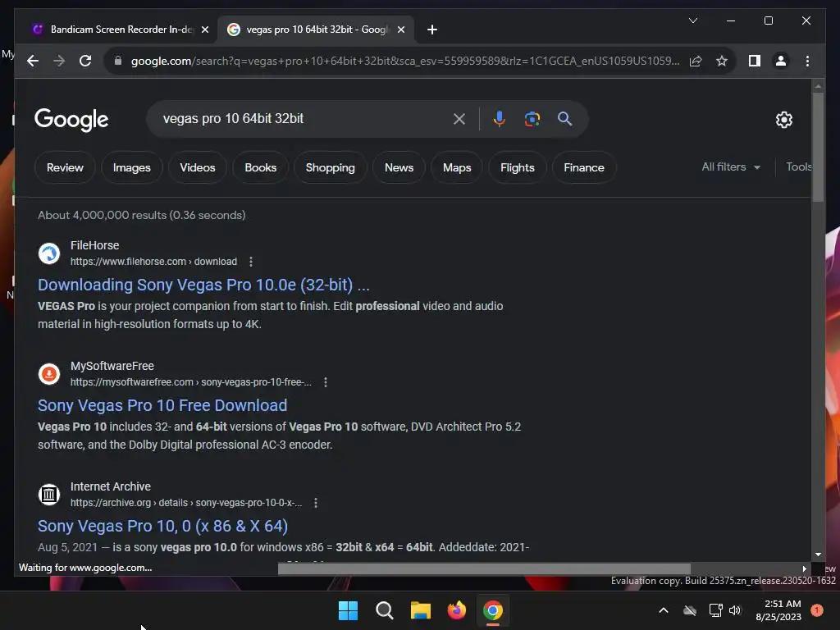Filter results by Review

pyautogui.click(x=65, y=167)
